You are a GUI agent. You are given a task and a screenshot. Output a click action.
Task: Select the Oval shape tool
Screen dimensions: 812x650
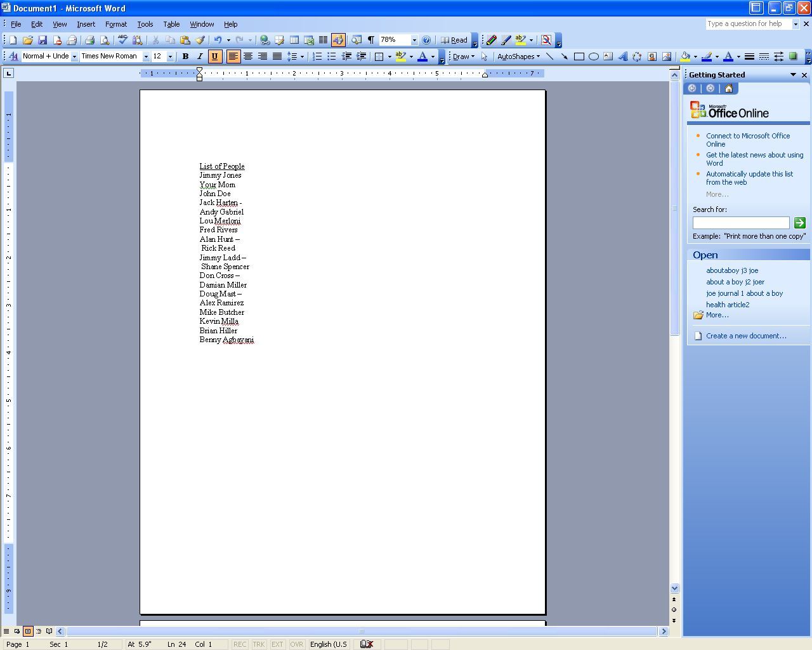(x=594, y=57)
